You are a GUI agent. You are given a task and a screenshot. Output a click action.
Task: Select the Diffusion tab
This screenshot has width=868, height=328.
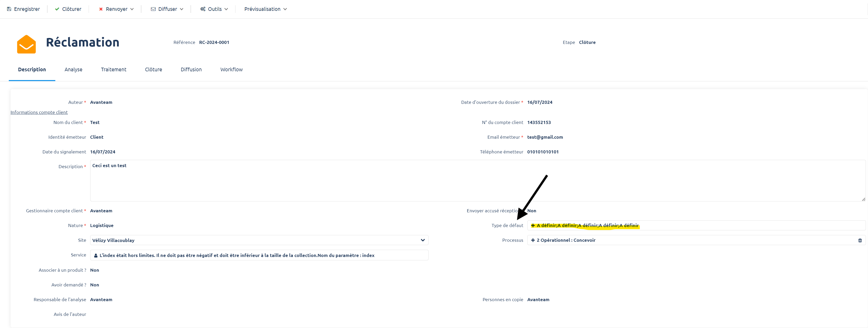[x=191, y=70]
